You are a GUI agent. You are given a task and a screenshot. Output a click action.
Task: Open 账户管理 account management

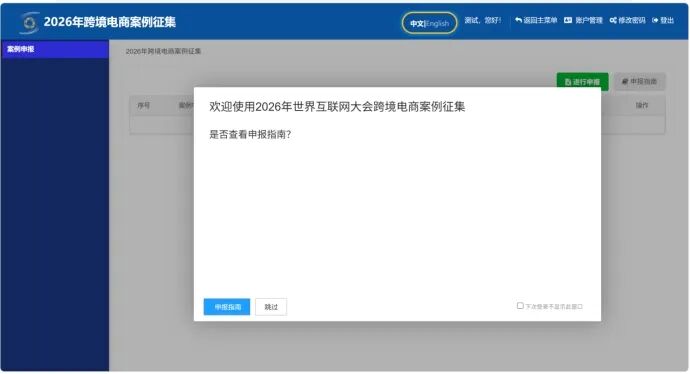584,20
